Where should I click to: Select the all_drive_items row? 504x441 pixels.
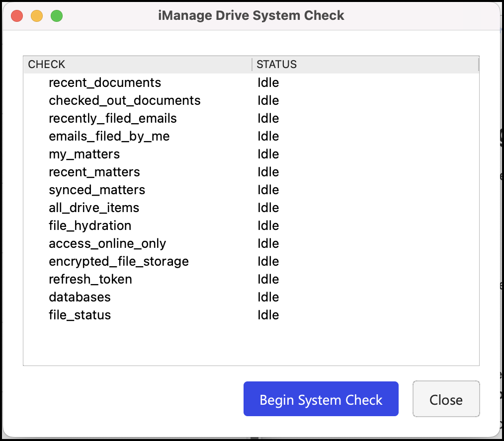(x=94, y=208)
